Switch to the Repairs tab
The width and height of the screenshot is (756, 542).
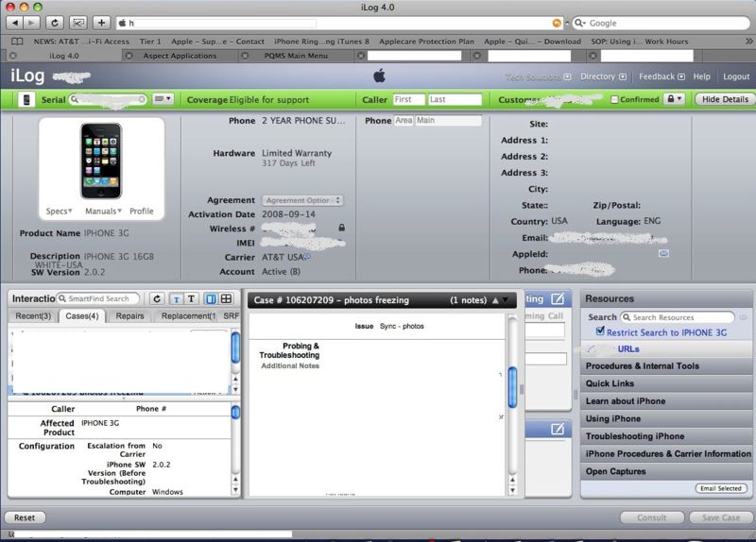[x=129, y=316]
